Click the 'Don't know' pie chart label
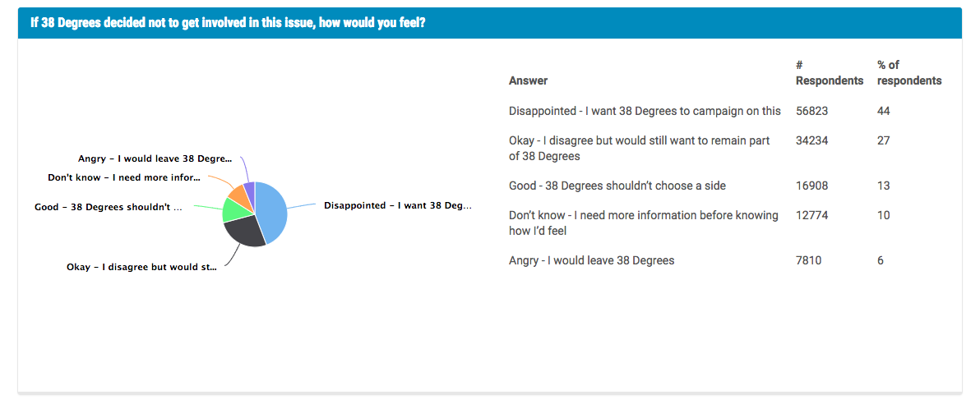980x404 pixels. point(123,177)
